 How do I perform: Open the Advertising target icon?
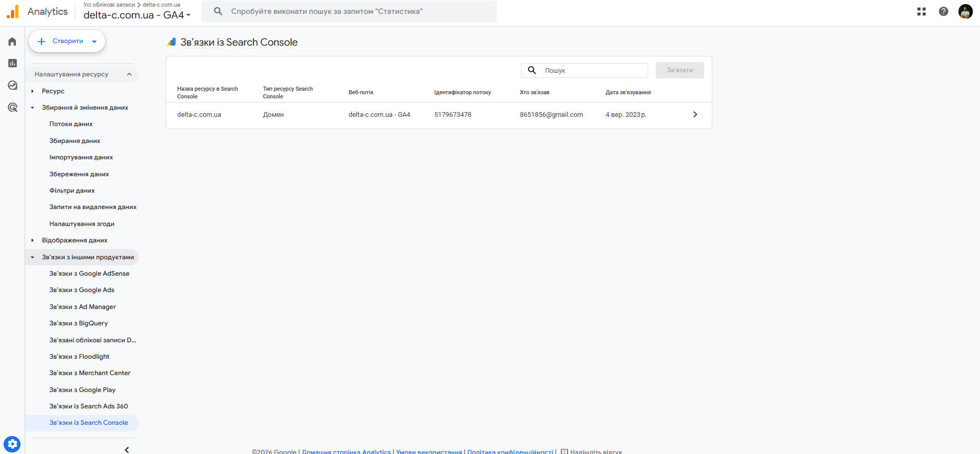coord(12,107)
